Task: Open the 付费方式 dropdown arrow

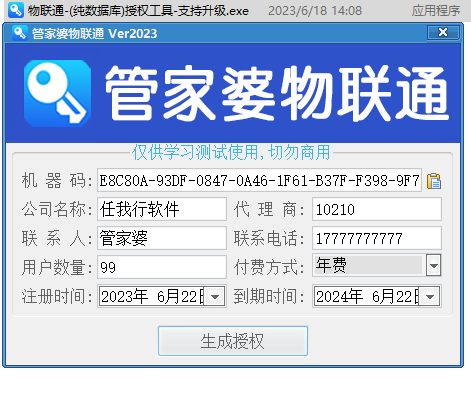Action: [x=433, y=265]
